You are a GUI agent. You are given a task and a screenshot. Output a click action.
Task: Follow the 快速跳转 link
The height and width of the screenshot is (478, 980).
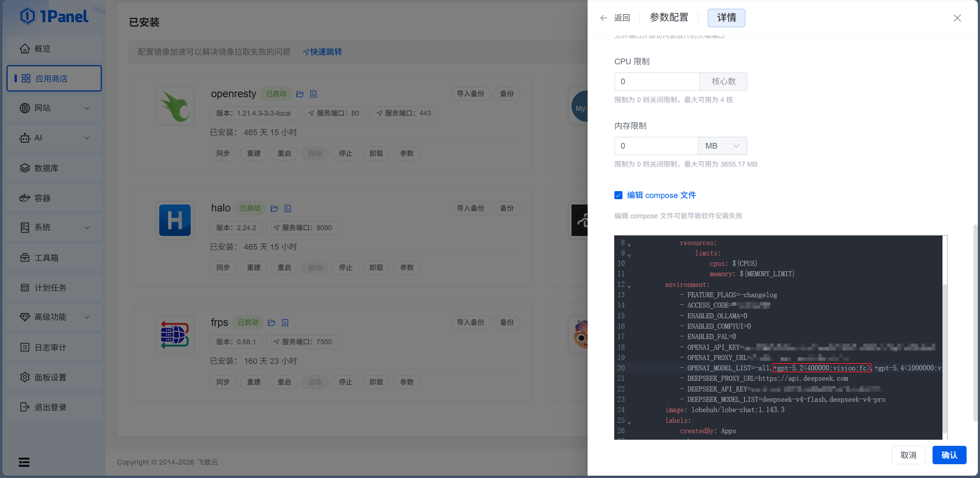(x=322, y=52)
